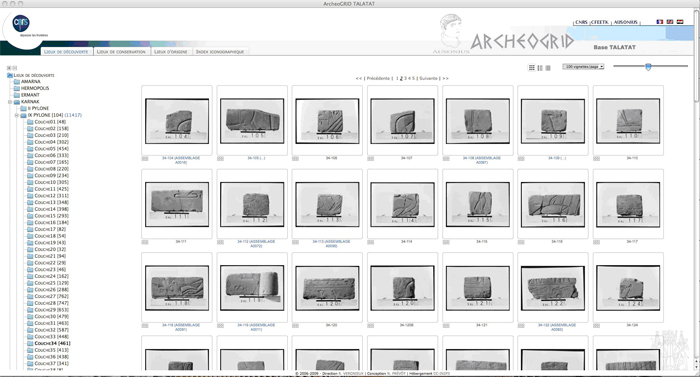Click the small icon under thumbnail 34-104
The width and height of the screenshot is (700, 377).
click(145, 159)
